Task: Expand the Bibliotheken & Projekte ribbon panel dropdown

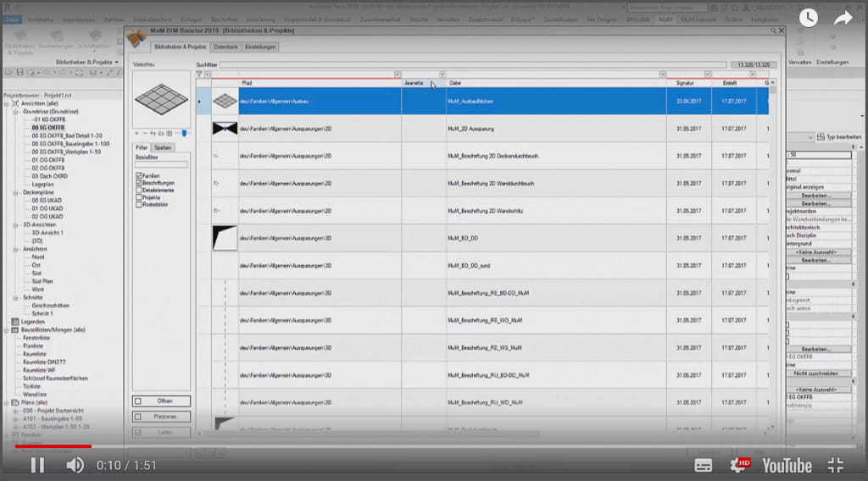Action: point(116,62)
